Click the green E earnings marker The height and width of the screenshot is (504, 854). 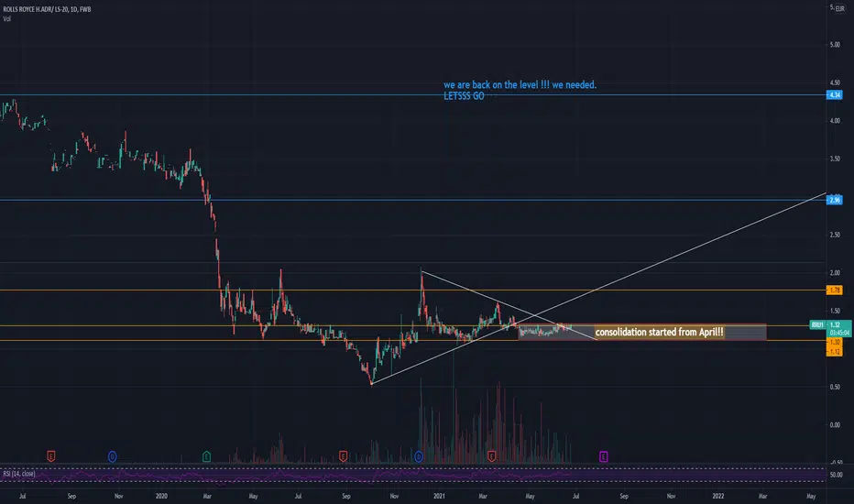[206, 456]
